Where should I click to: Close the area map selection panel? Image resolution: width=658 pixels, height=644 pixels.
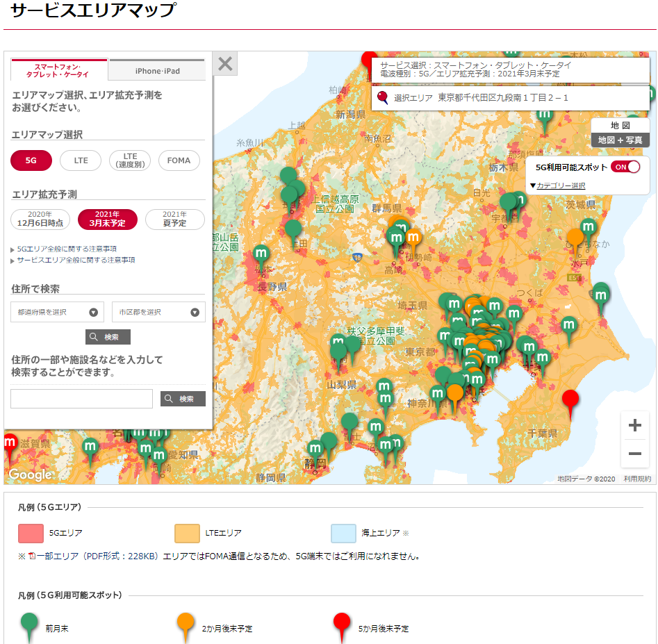(x=225, y=64)
